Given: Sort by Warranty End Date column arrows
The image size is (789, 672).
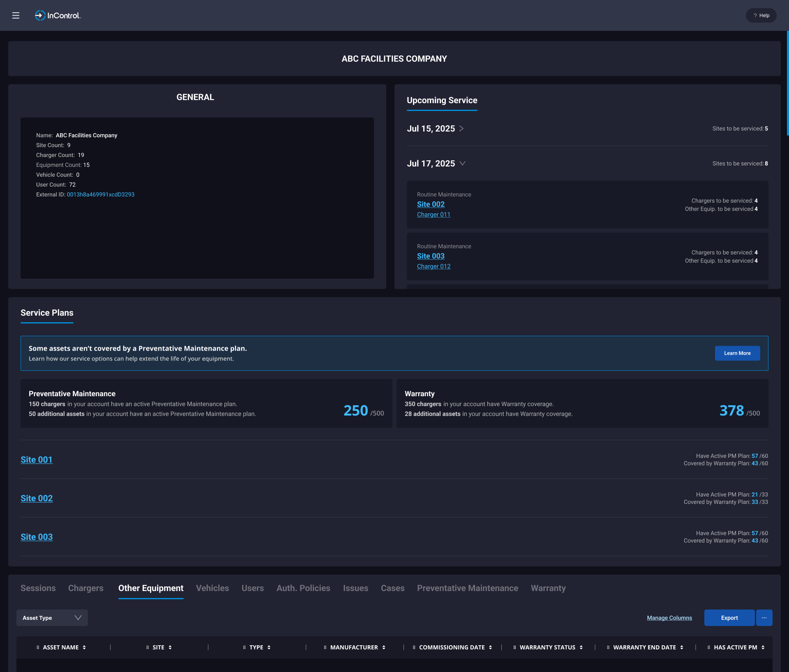Looking at the screenshot, I should pyautogui.click(x=682, y=647).
